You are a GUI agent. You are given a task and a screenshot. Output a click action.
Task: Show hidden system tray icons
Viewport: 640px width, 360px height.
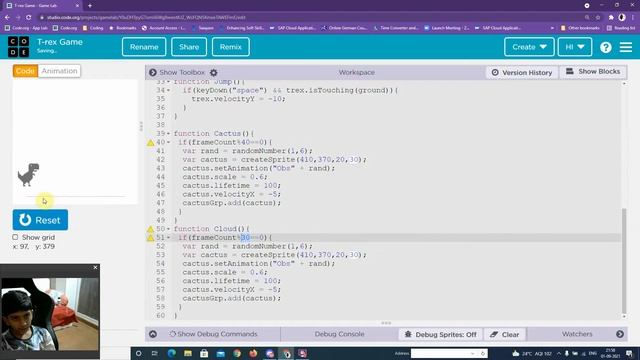(x=558, y=353)
